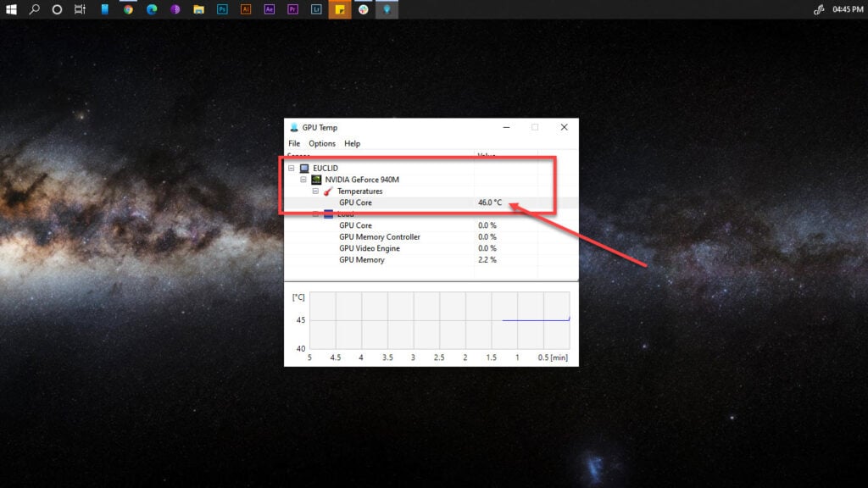Collapse the NVIDIA GeForce 940M node
The width and height of the screenshot is (868, 488).
303,180
